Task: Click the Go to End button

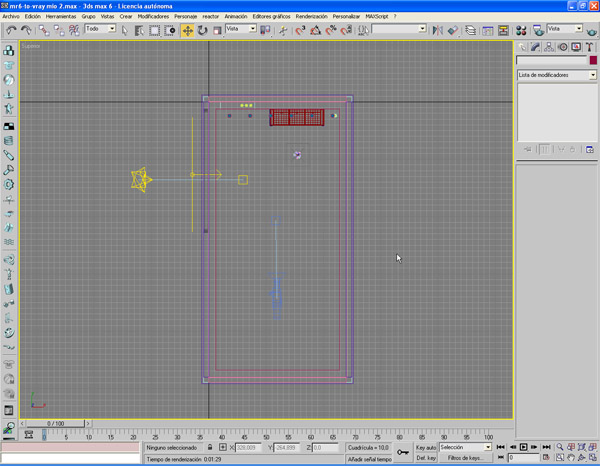Action: coord(546,447)
